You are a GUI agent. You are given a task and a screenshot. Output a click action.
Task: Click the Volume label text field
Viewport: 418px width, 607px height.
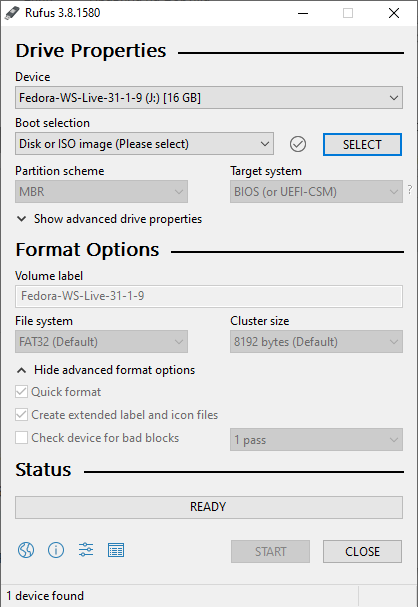coord(209,296)
